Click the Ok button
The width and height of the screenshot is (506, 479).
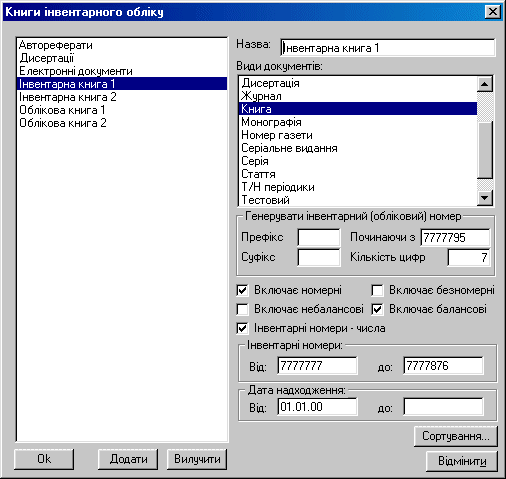click(x=44, y=459)
